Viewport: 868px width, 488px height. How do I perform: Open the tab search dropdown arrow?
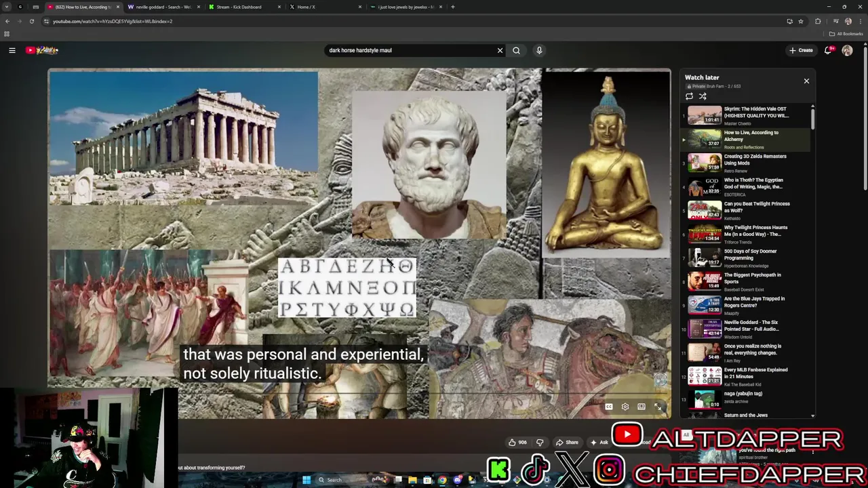click(x=7, y=7)
